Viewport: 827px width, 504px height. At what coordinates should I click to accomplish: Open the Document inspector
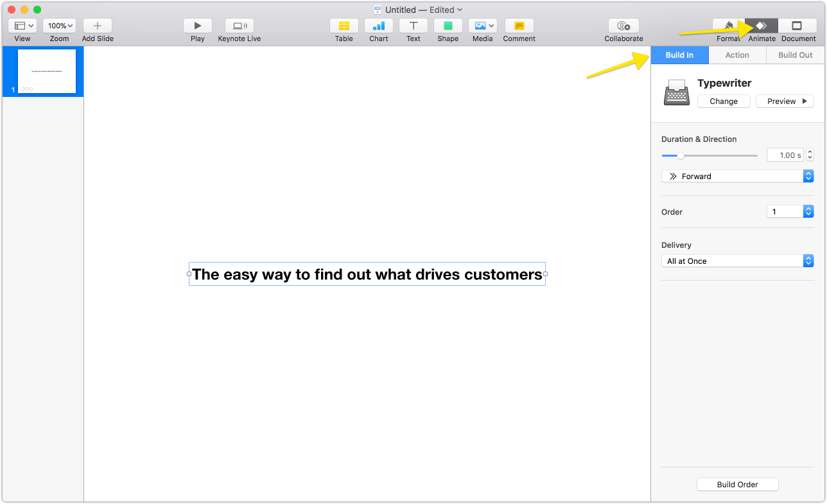click(797, 26)
